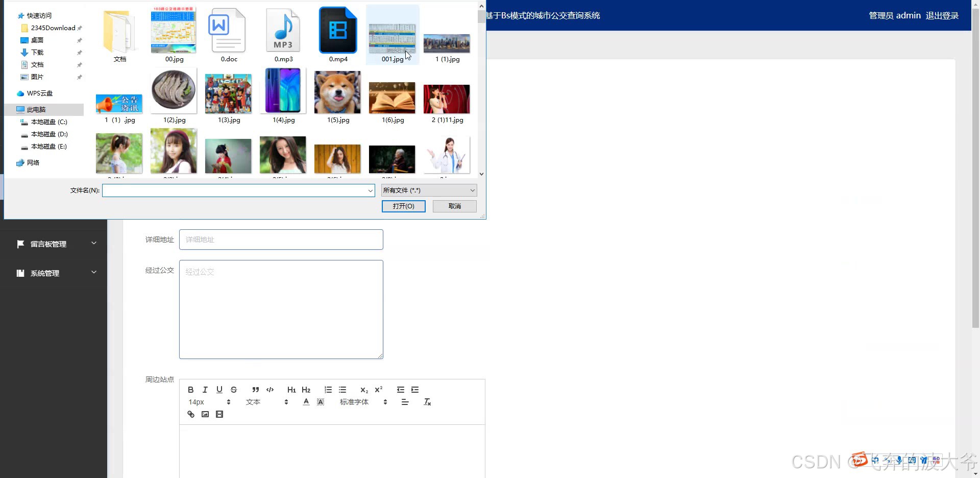The width and height of the screenshot is (980, 478).
Task: Select the 001.jpg file
Action: tap(393, 36)
